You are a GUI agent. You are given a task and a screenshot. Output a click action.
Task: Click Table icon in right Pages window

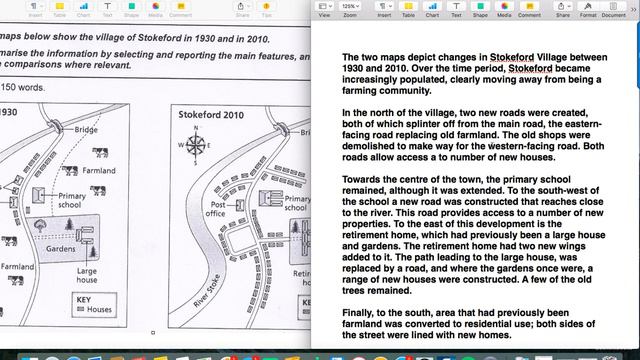(408, 9)
